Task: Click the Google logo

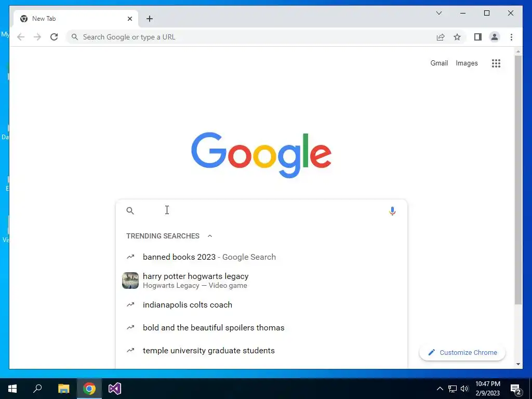Action: (261, 155)
